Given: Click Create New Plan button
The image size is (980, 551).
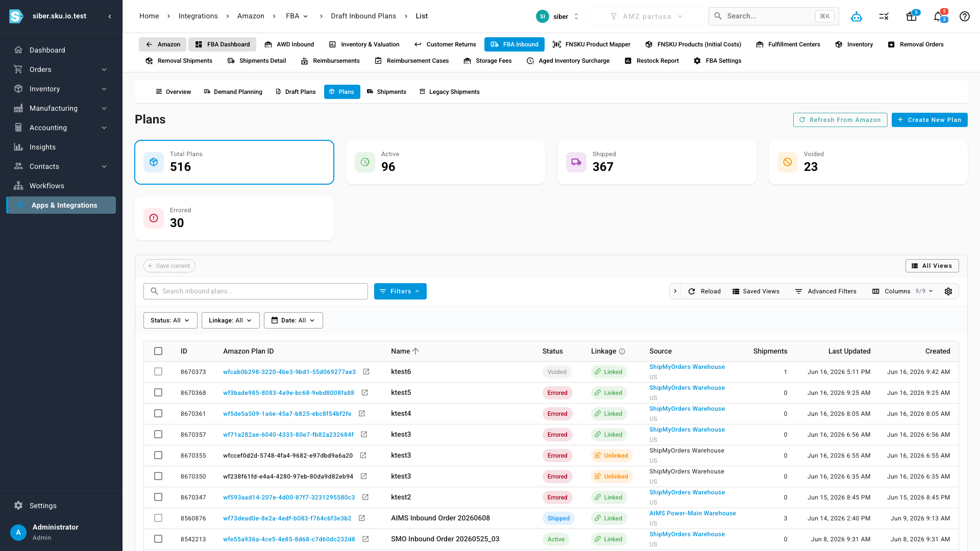Looking at the screenshot, I should pyautogui.click(x=929, y=120).
